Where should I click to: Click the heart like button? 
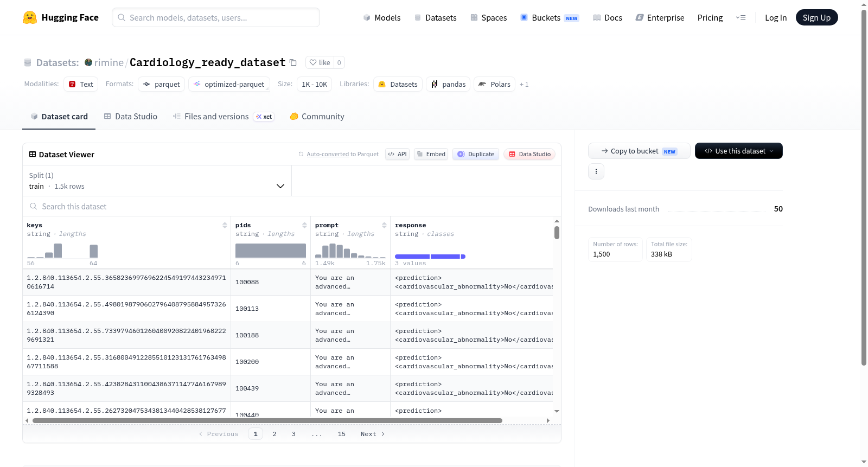320,62
